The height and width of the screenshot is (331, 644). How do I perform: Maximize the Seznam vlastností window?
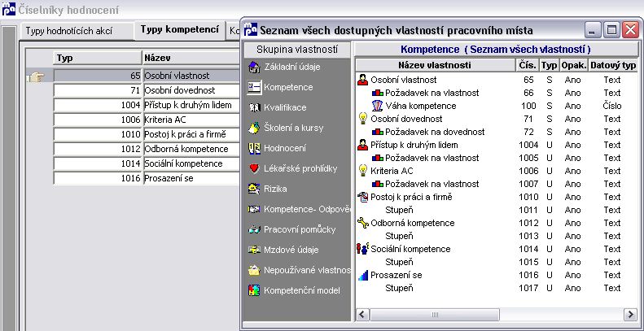click(x=611, y=30)
